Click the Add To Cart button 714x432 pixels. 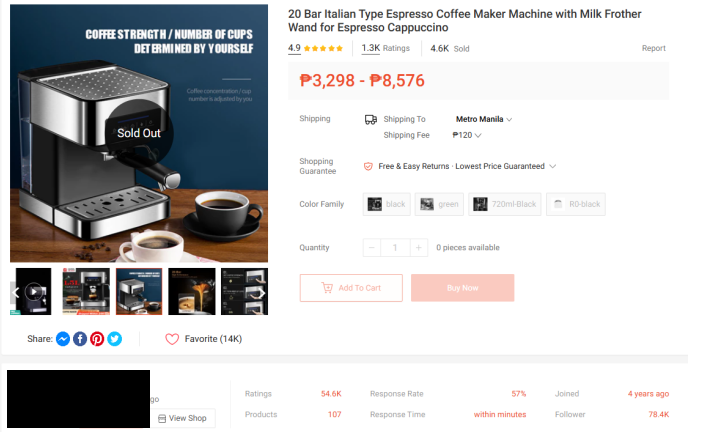click(351, 288)
